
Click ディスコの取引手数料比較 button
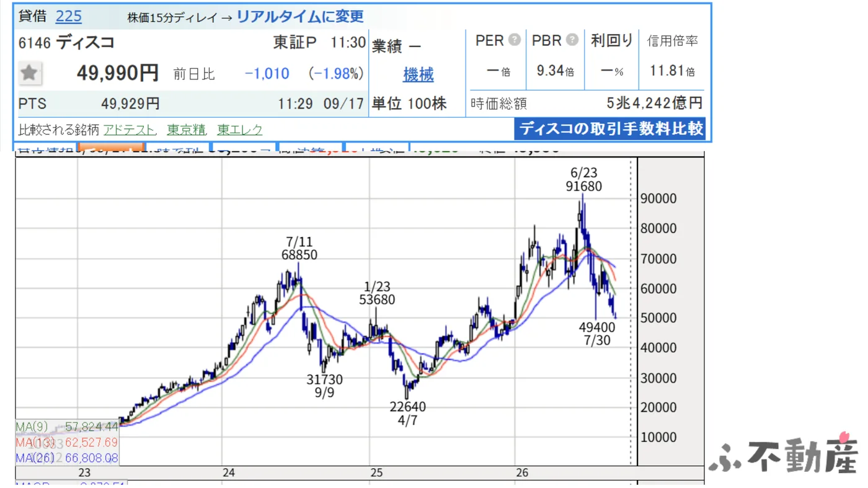point(610,128)
